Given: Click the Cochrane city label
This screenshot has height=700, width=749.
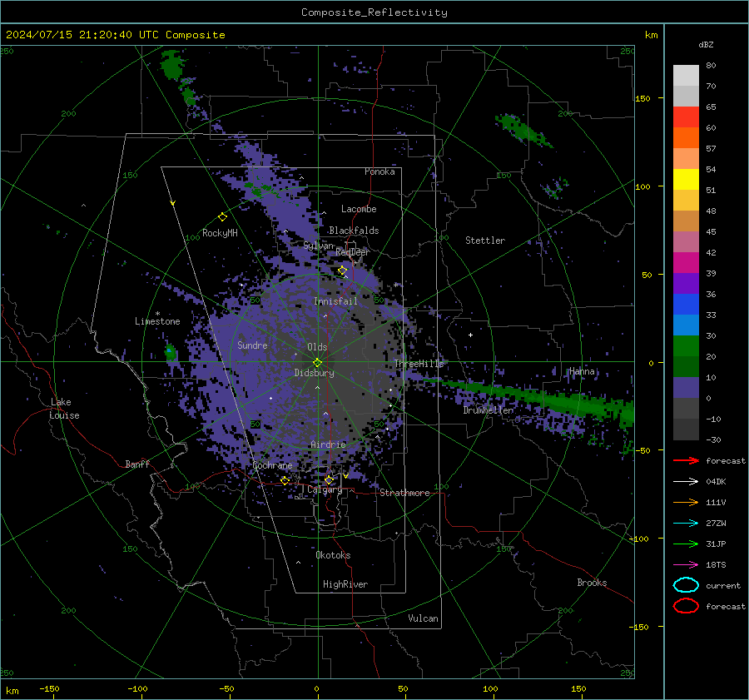Looking at the screenshot, I should [x=272, y=465].
